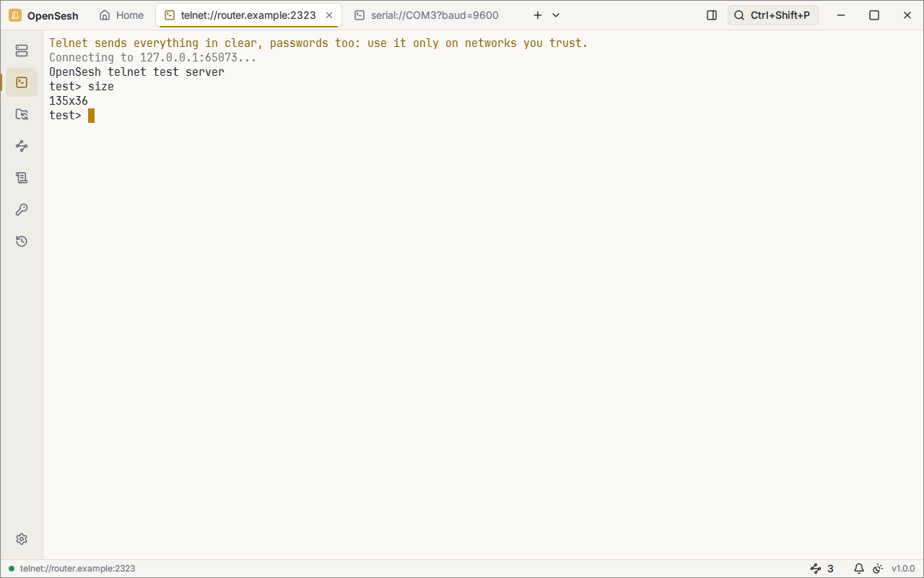Click the "135x36" output line
924x578 pixels.
69,101
